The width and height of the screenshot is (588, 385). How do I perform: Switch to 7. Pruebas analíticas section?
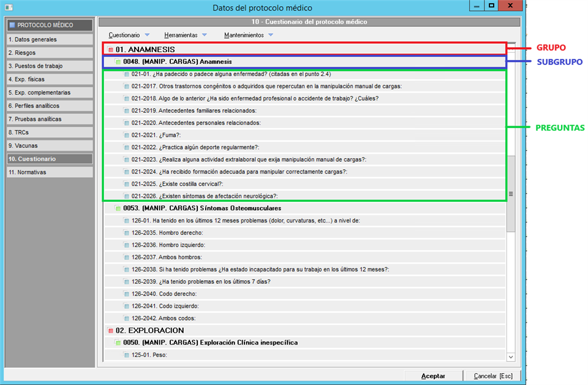[x=49, y=119]
